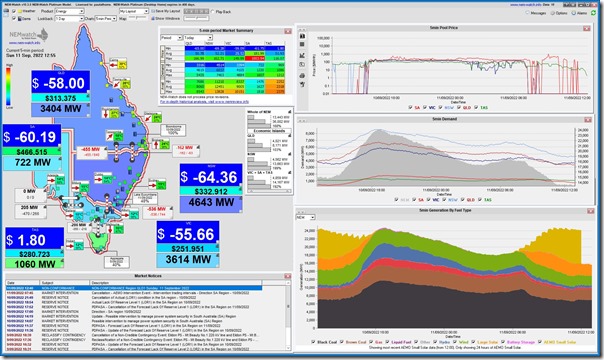Viewport: 604px width, 360px height.
Task: Open the Lookback dropdown
Action: [x=69, y=18]
